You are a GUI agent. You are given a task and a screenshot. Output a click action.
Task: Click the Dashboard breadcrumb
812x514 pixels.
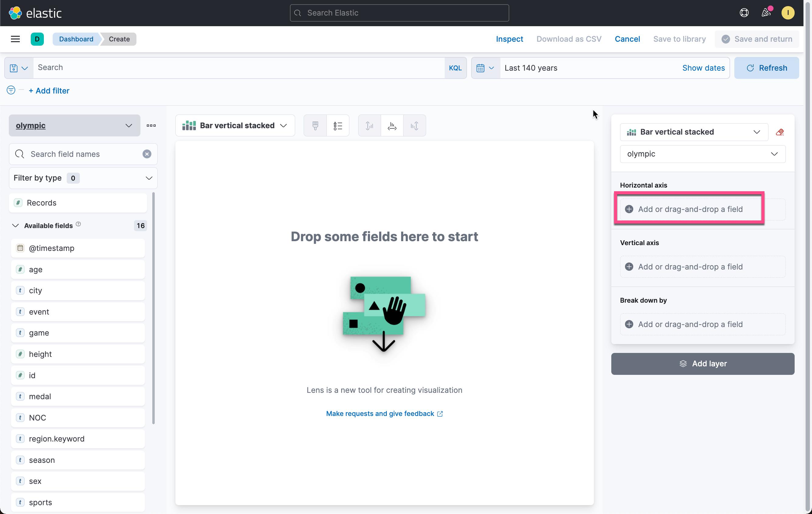(x=76, y=39)
